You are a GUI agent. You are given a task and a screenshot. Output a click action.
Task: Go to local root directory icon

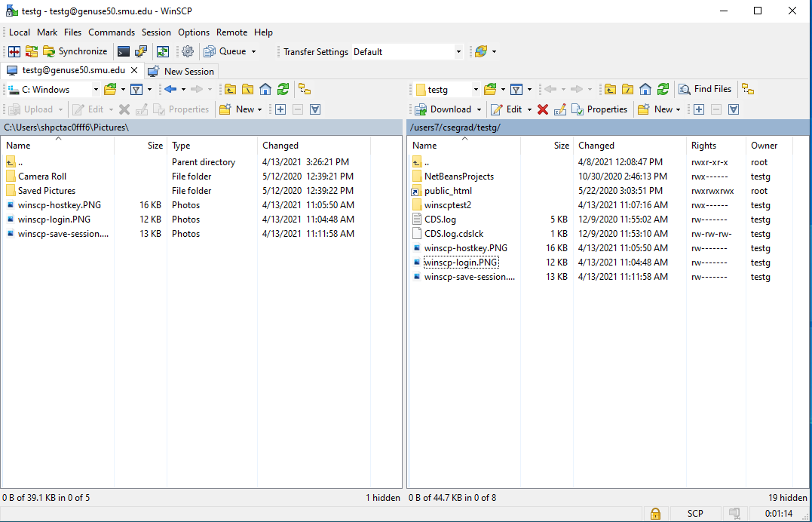click(x=247, y=90)
